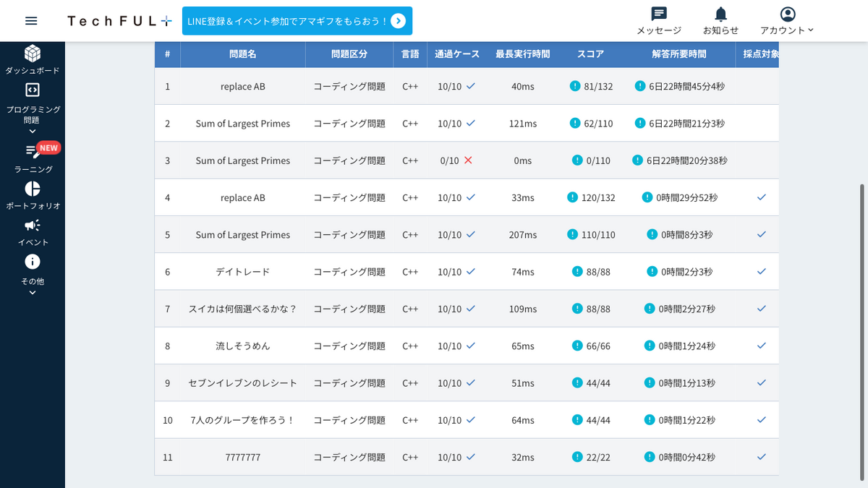Click time info icon next to 0時間29分52秒

click(x=647, y=197)
